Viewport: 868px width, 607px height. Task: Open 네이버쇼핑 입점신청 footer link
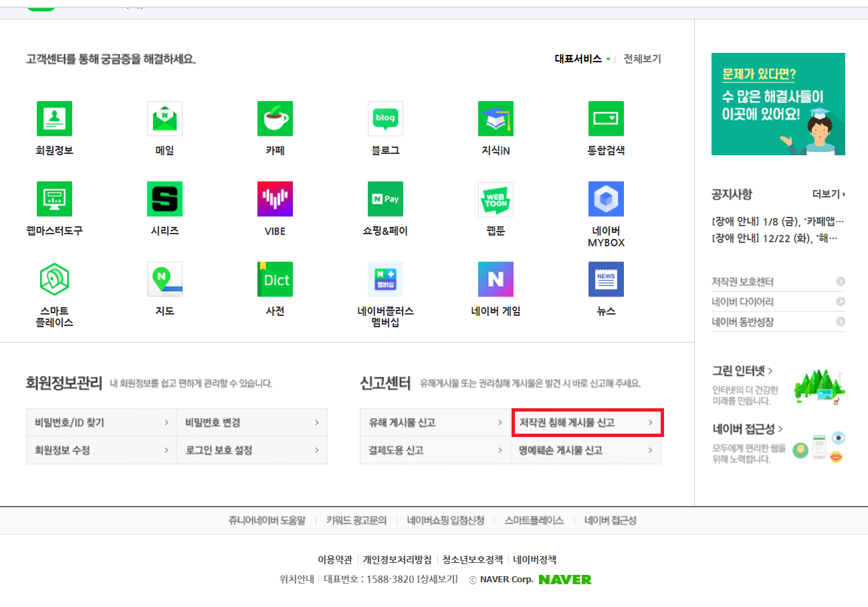[446, 520]
